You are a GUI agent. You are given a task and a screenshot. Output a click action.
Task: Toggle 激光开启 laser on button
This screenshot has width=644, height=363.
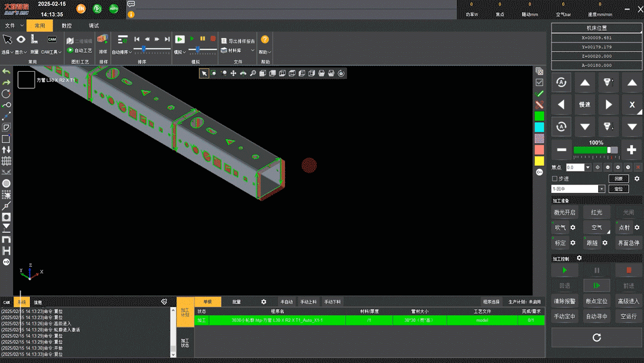(x=564, y=212)
